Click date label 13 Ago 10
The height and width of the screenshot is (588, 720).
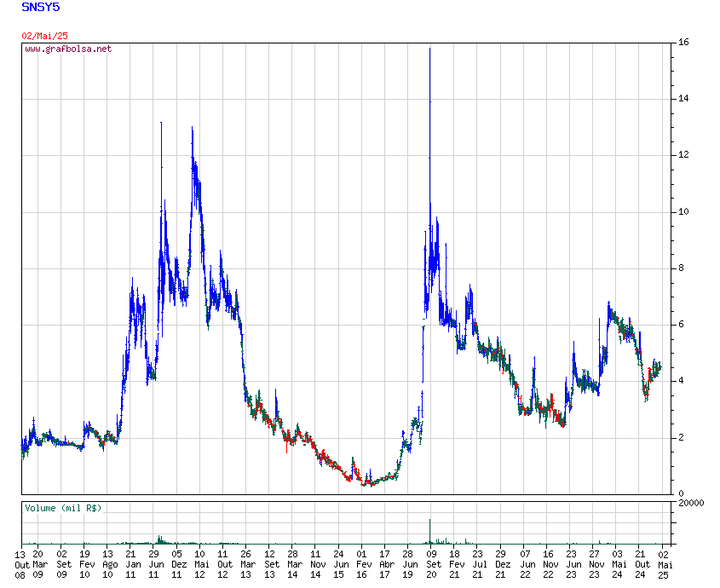point(109,565)
